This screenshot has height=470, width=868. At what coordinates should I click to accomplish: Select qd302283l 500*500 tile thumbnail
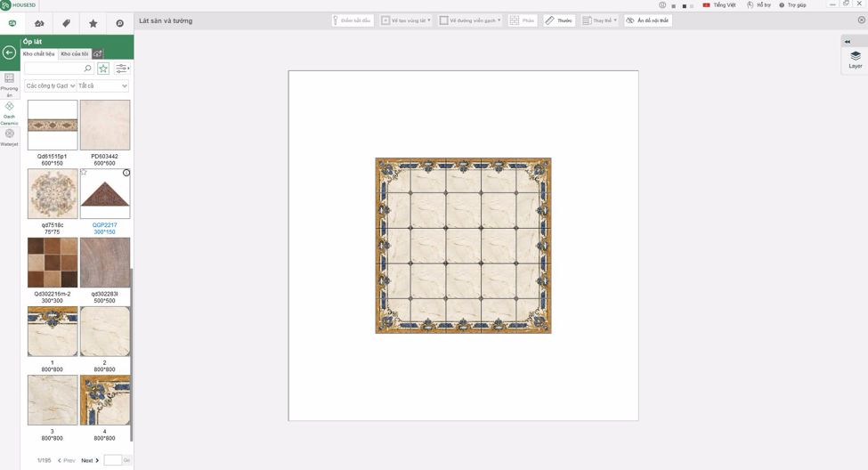(x=105, y=263)
